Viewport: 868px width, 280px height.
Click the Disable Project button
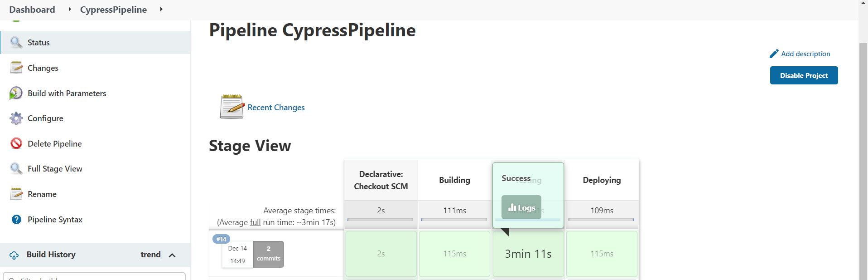(804, 75)
